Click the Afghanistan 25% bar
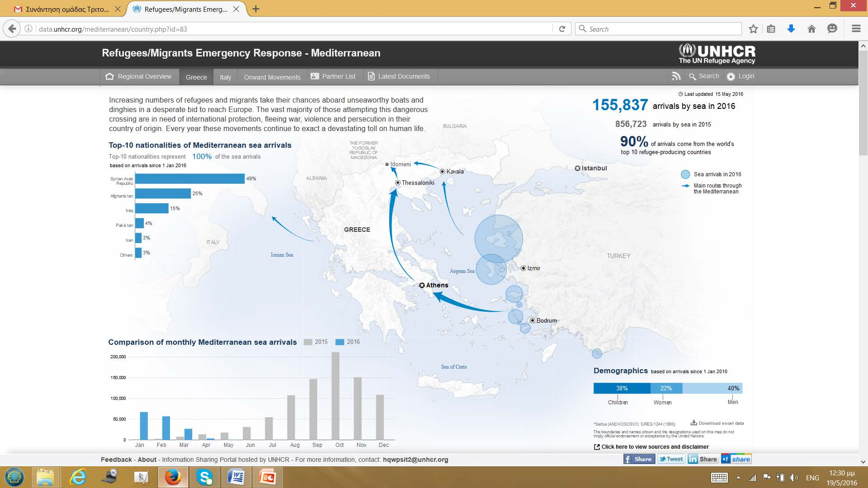The height and width of the screenshot is (488, 868). pyautogui.click(x=163, y=193)
